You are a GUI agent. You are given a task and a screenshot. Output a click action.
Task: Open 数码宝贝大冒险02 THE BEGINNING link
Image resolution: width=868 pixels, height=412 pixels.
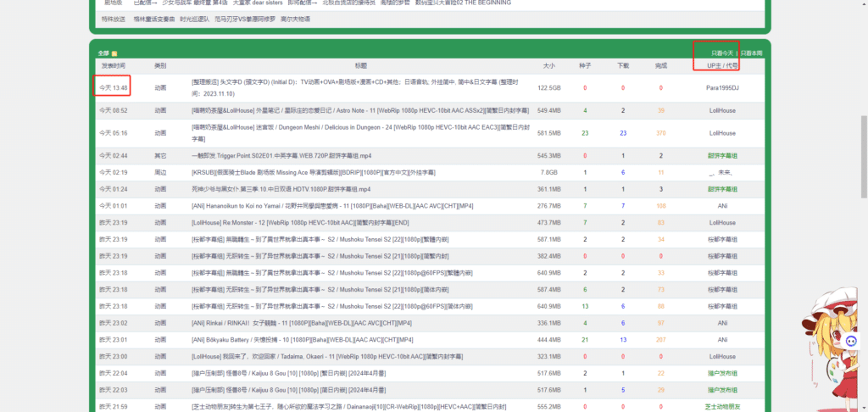pyautogui.click(x=464, y=3)
